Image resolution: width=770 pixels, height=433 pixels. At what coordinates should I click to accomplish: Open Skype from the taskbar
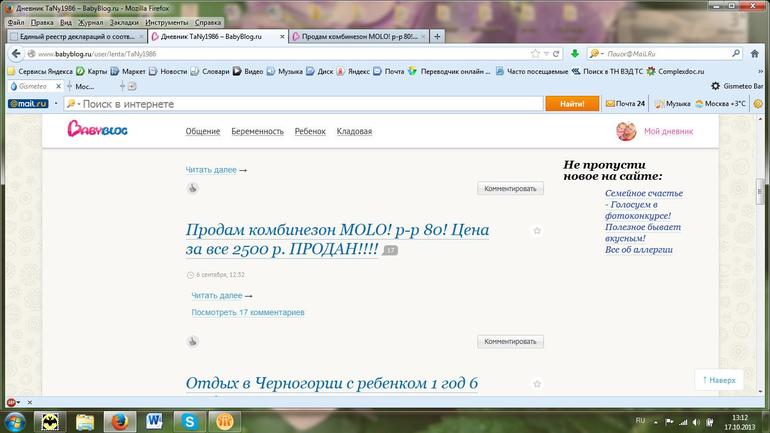pos(190,421)
